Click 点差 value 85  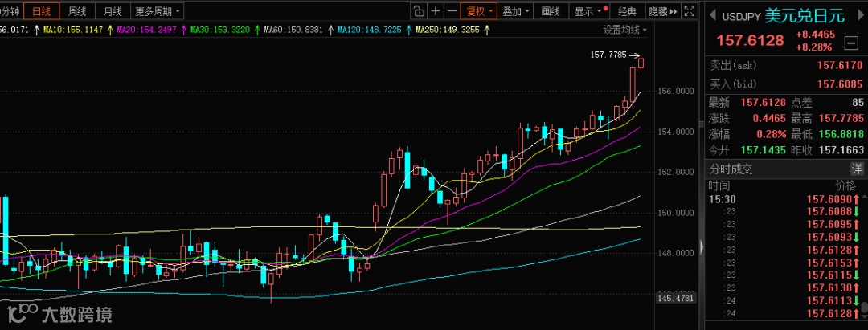pyautogui.click(x=858, y=102)
